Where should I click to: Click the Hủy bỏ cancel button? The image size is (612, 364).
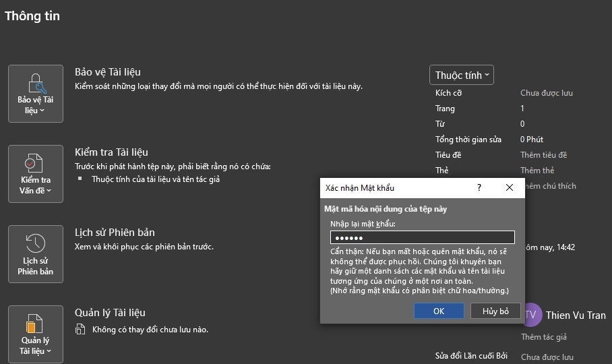tap(495, 311)
